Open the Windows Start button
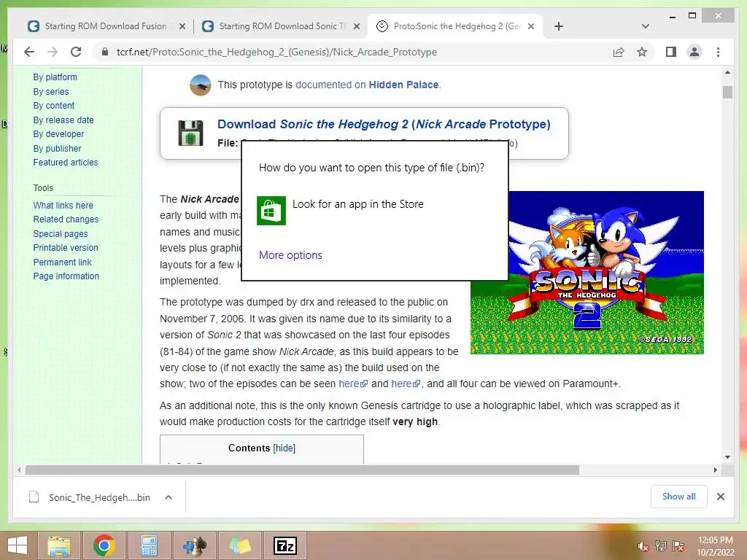This screenshot has width=747, height=560. [18, 545]
